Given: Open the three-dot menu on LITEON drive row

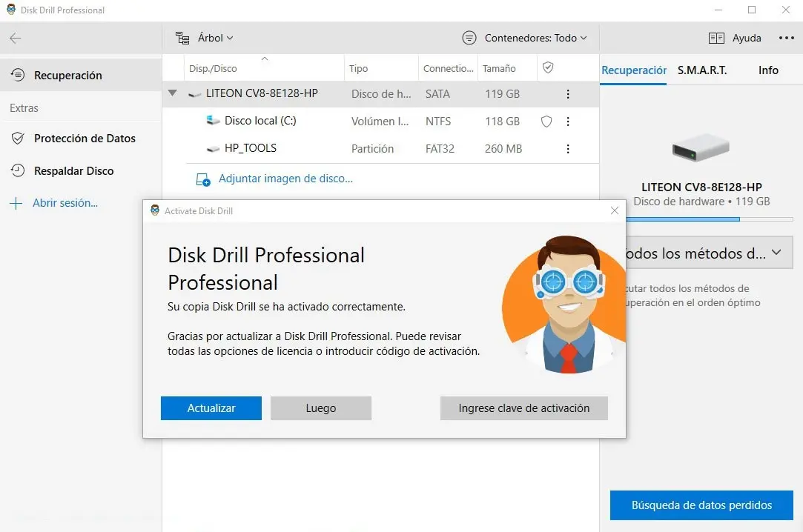Looking at the screenshot, I should click(x=567, y=94).
